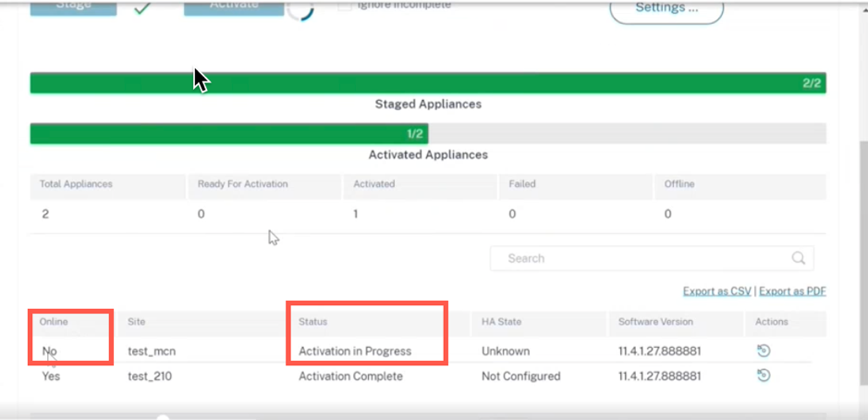Select the test_mcn site cell
Image resolution: width=868 pixels, height=420 pixels.
point(152,352)
